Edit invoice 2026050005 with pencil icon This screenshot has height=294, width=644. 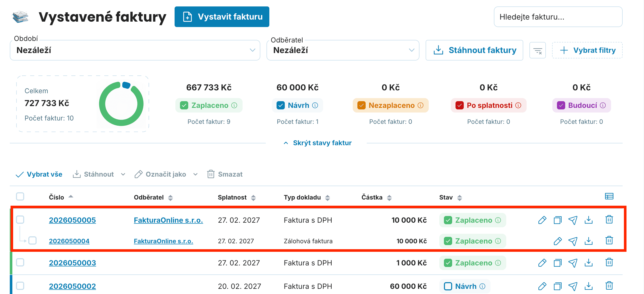click(x=542, y=220)
